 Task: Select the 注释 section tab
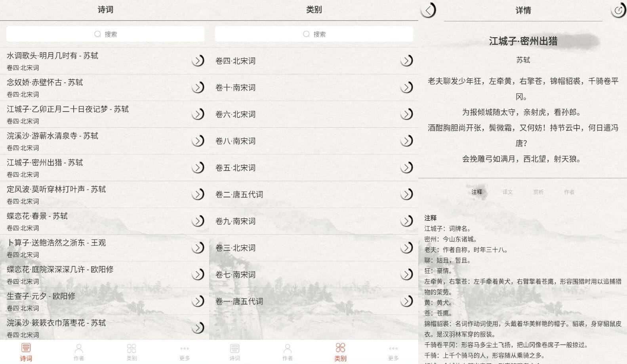(477, 192)
